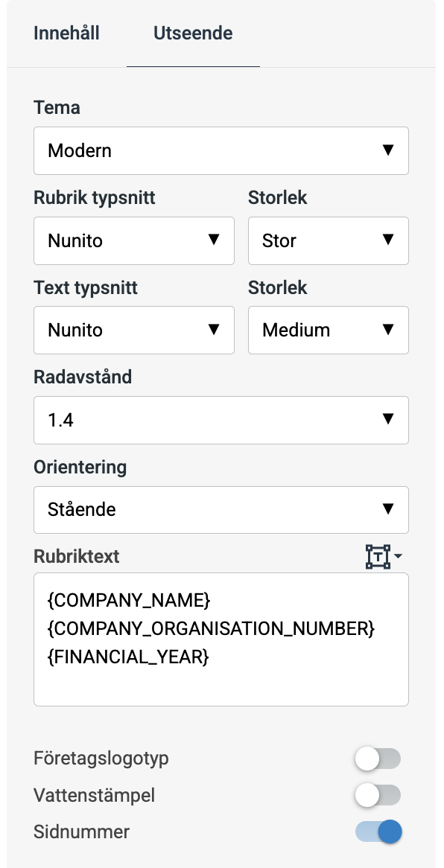
Task: Click the dropdown arrow in the Tema field
Action: click(388, 150)
